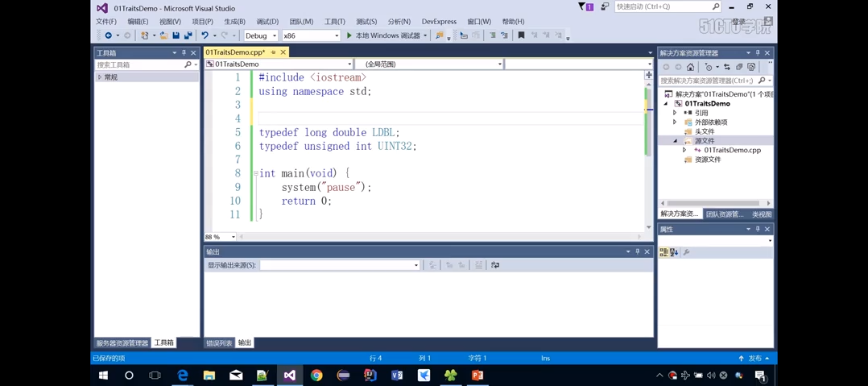This screenshot has width=868, height=386.
Task: Open the 帮助(H) menu
Action: click(x=513, y=22)
